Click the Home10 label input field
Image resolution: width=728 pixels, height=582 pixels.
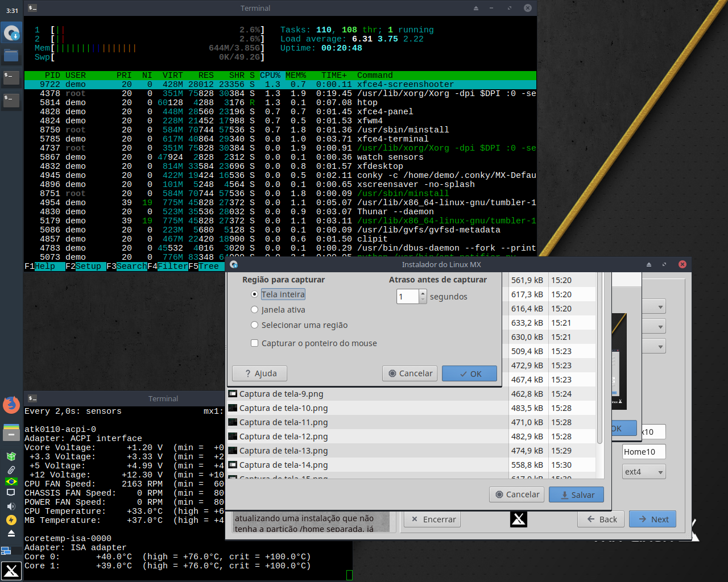pyautogui.click(x=644, y=452)
